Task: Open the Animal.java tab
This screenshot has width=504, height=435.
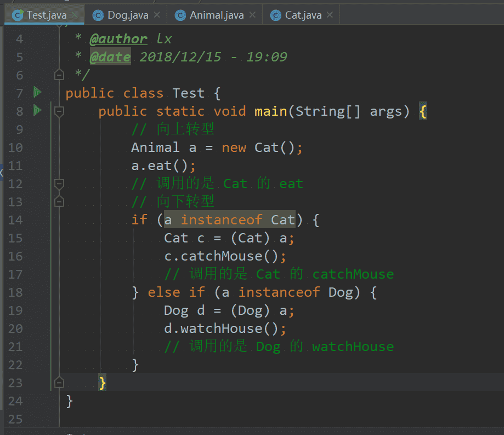Action: coord(216,15)
